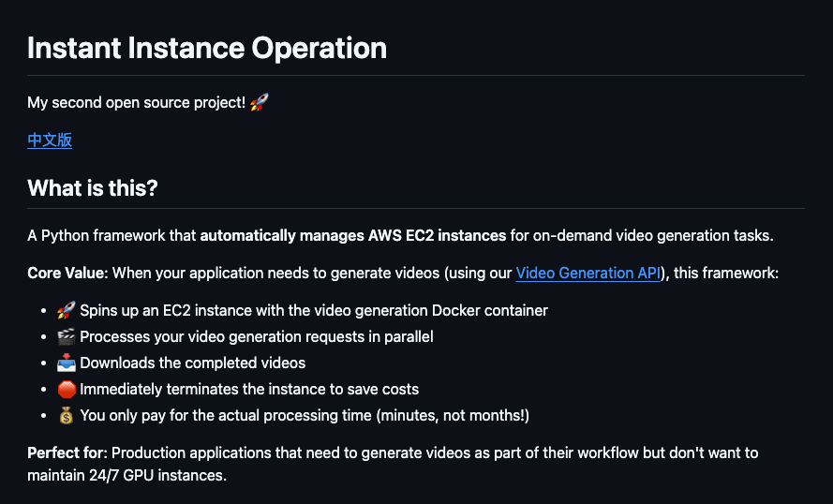Click the red stop sign emoji
Image resolution: width=833 pixels, height=504 pixels.
tap(67, 390)
